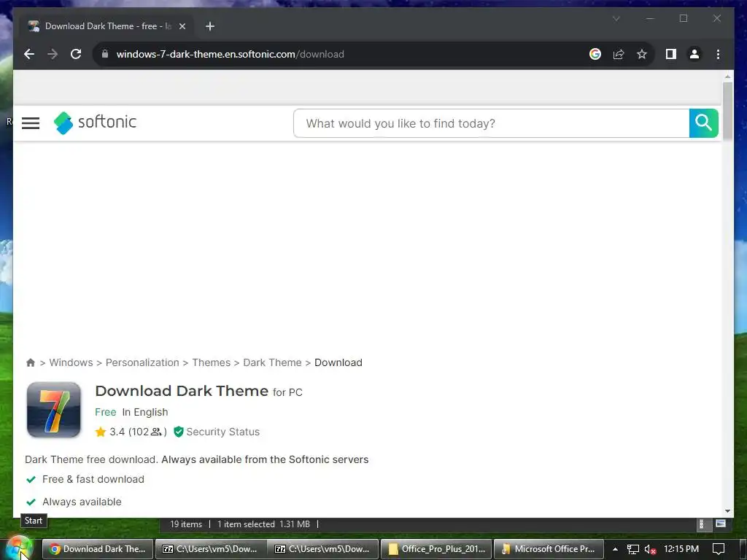
Task: Open the Personalization breadcrumb link
Action: 142,363
